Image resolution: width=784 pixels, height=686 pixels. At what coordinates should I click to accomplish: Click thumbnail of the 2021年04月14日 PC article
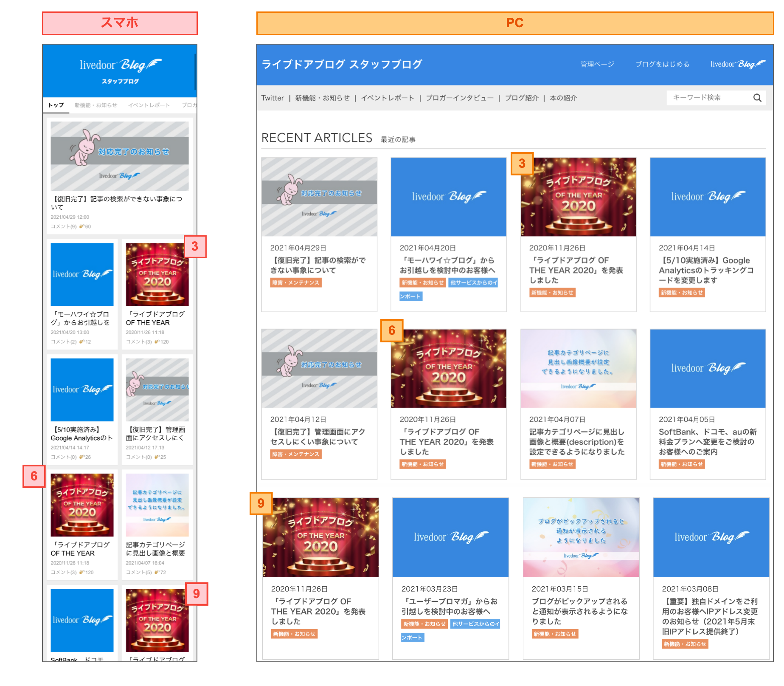708,197
